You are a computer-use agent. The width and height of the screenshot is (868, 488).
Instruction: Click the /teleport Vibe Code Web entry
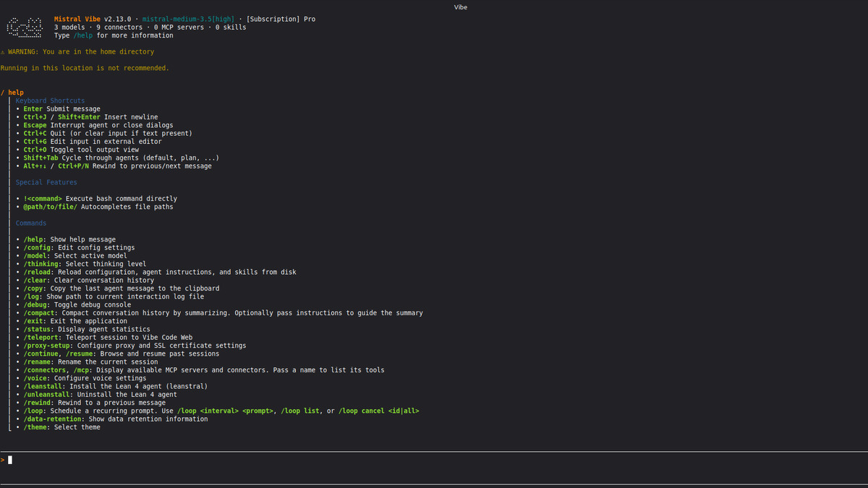tap(104, 337)
